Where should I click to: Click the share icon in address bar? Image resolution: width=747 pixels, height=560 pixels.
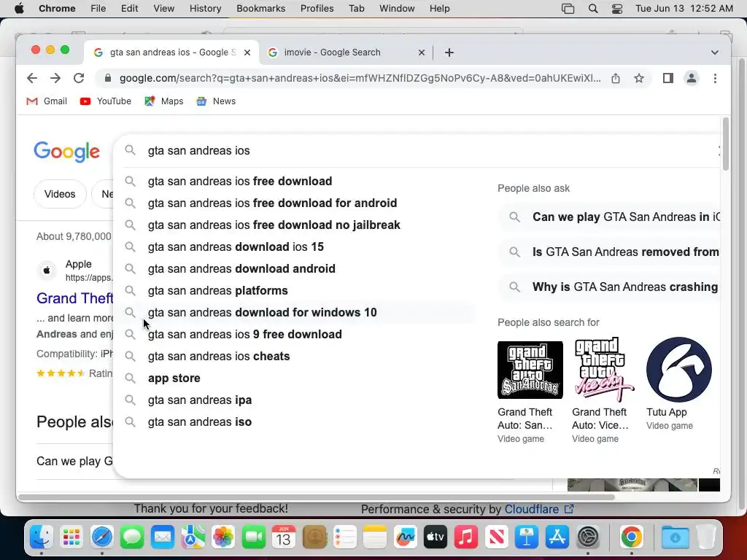[x=616, y=78]
